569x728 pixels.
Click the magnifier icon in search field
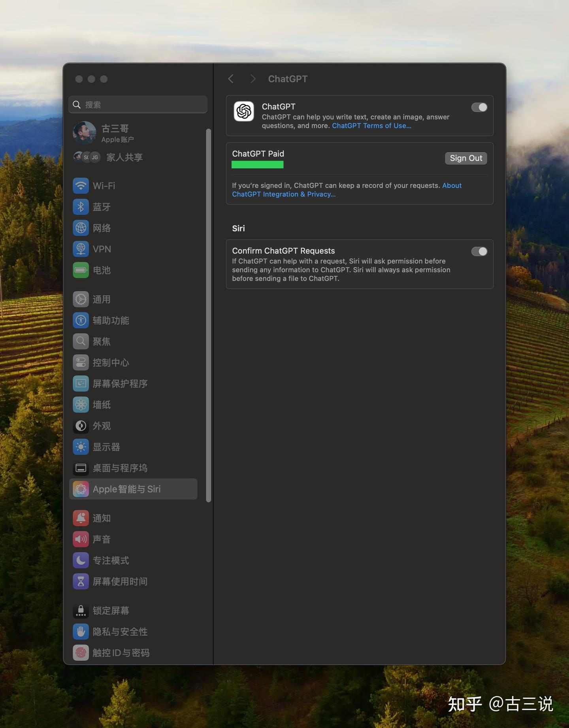[77, 105]
